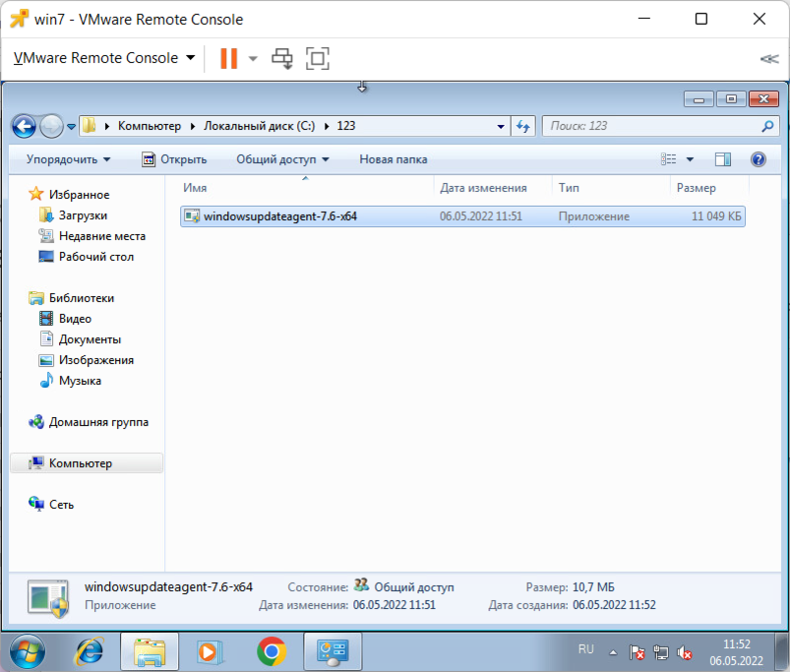
Task: Change the view with the view mode icon
Action: point(669,159)
